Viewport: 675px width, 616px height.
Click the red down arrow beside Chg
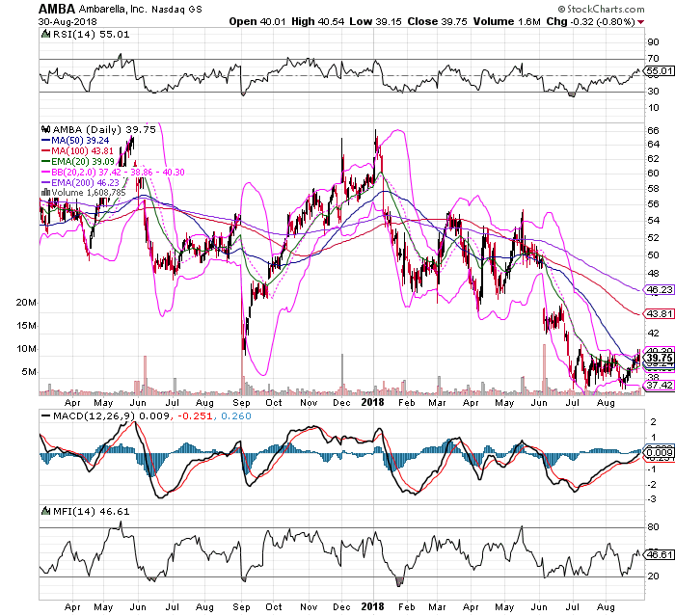point(641,22)
